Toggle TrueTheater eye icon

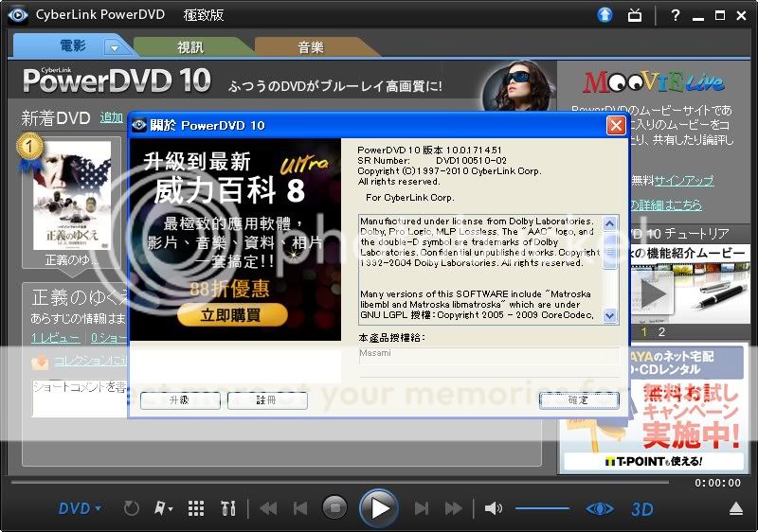(600, 508)
